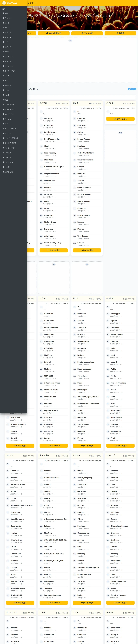View past trends for ポルトガル
Image resolution: width=138 pixels, height=644 pixels.
pyautogui.click(x=56, y=460)
